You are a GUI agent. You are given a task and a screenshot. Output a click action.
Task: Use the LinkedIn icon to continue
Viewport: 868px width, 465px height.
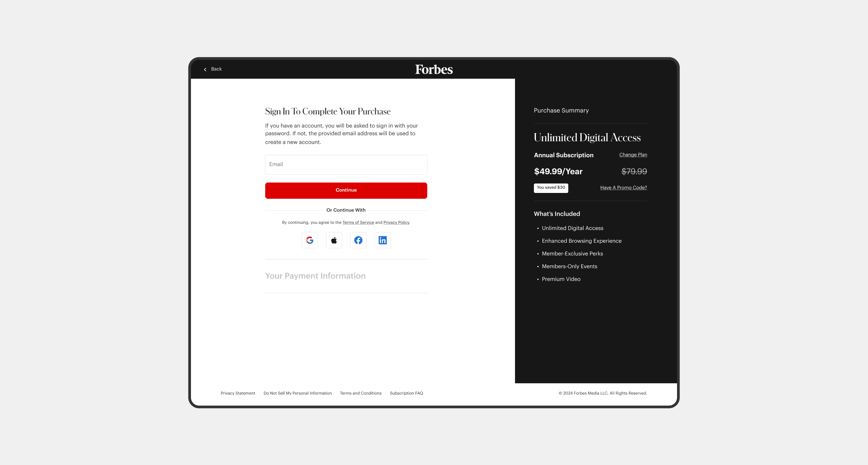[x=383, y=240]
